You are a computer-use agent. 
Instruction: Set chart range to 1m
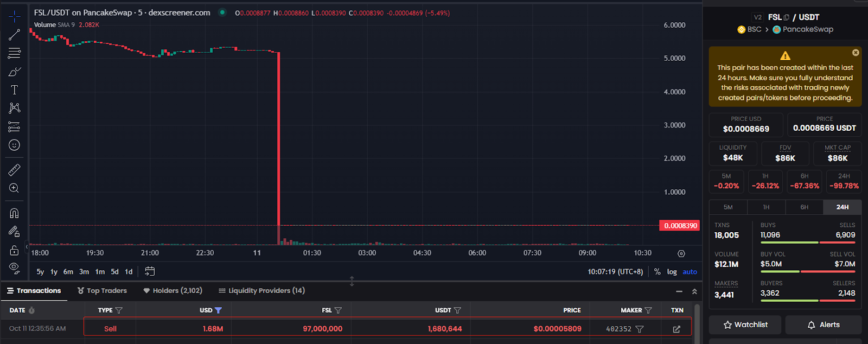[100, 272]
